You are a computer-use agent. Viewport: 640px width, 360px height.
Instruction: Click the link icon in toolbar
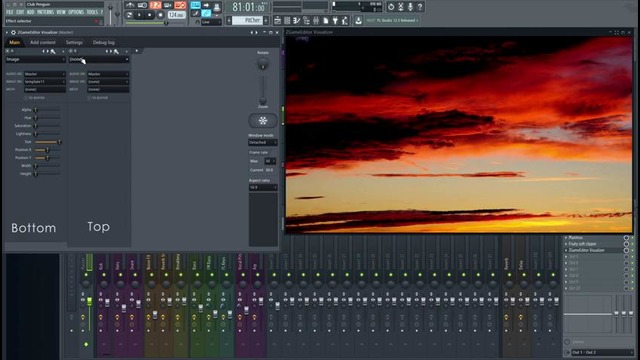tap(206, 13)
